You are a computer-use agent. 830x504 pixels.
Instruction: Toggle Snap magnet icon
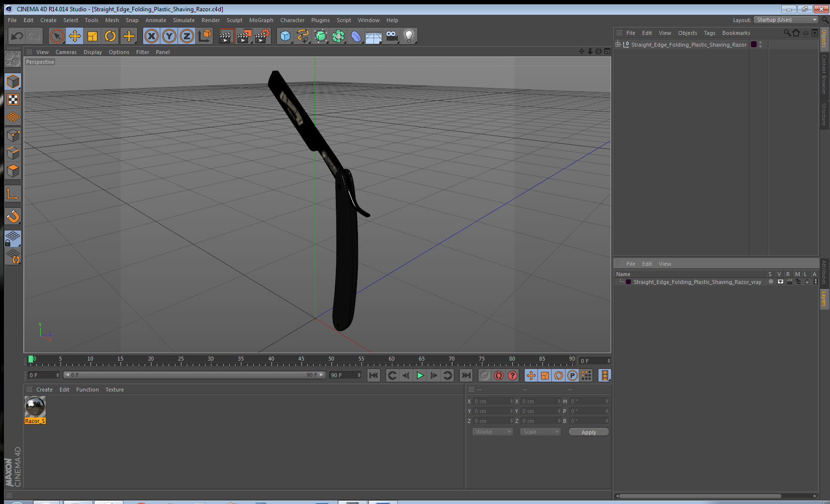(x=13, y=216)
